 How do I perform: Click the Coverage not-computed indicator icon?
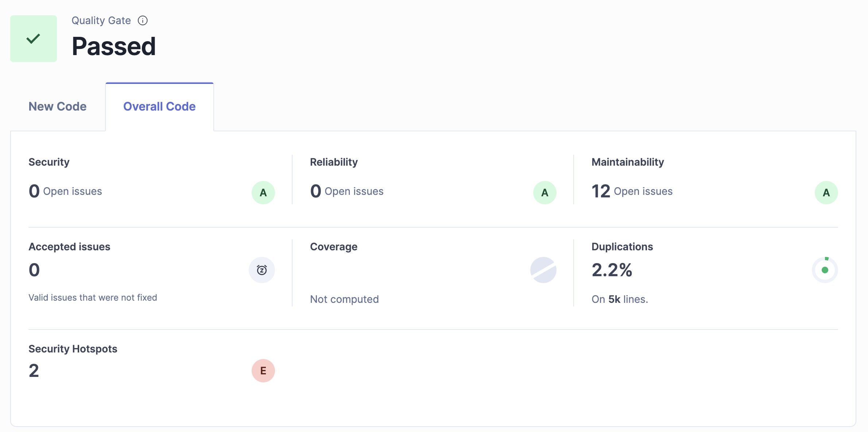[543, 270]
